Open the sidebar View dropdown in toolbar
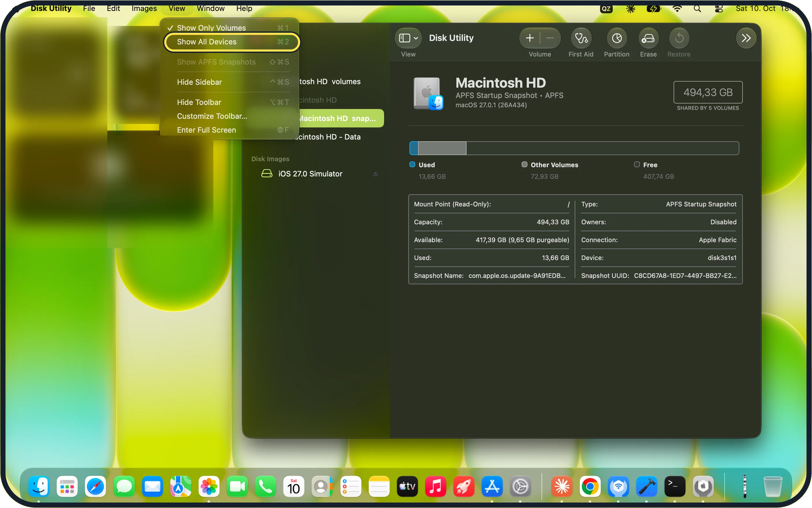The height and width of the screenshot is (508, 812). click(x=408, y=38)
